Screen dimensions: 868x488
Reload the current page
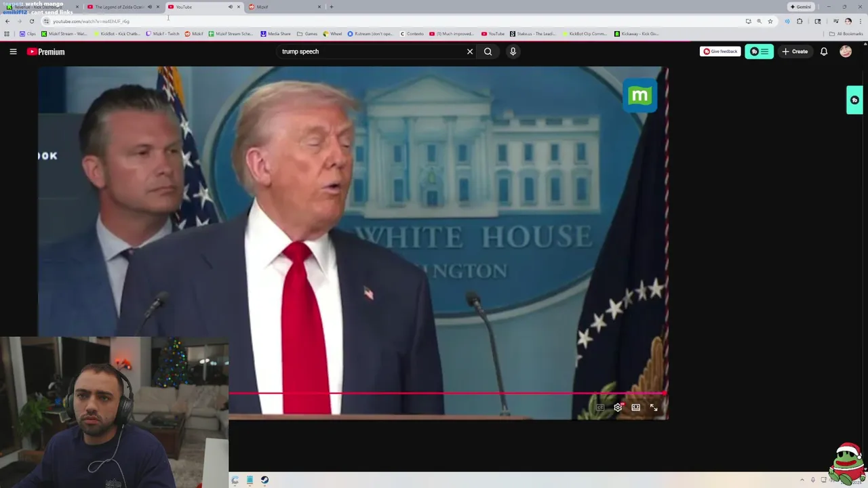[31, 21]
